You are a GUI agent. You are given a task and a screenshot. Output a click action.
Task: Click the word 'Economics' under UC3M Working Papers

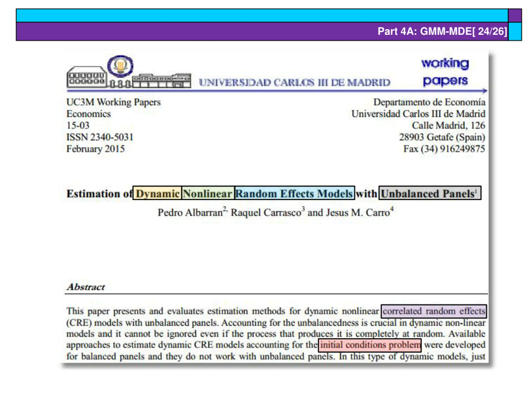[89, 114]
